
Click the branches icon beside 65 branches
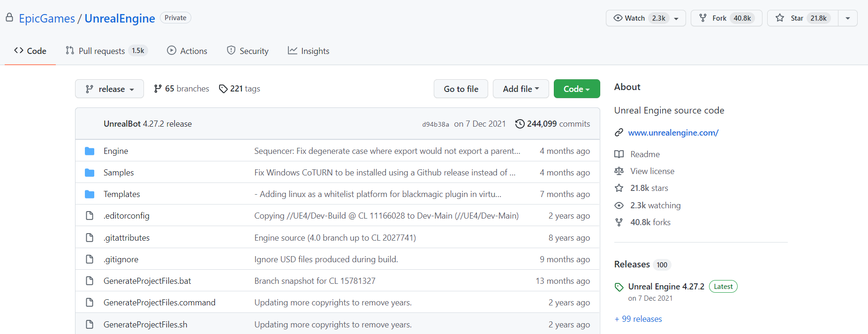pos(158,89)
